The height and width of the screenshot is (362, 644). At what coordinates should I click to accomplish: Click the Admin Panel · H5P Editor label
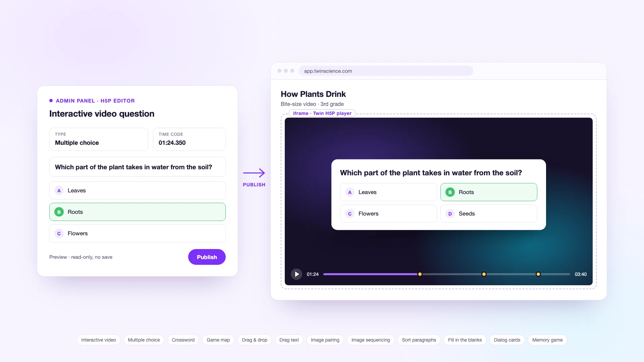[x=95, y=101]
